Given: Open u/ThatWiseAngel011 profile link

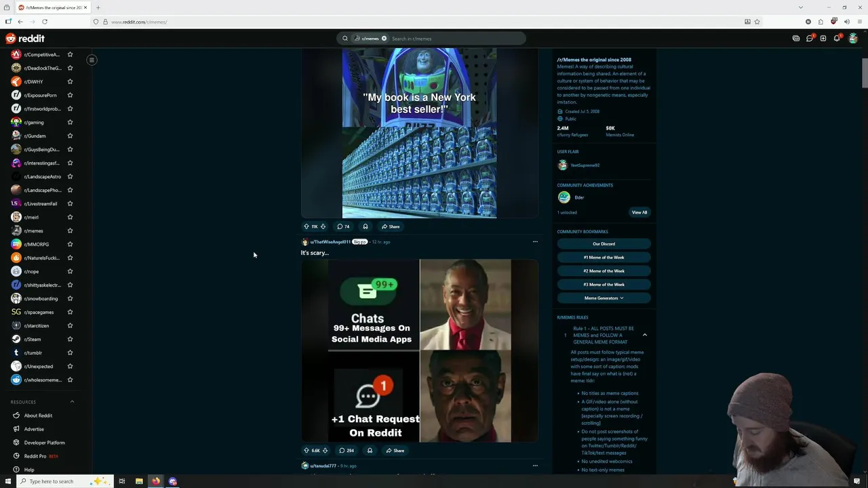Looking at the screenshot, I should click(x=330, y=242).
